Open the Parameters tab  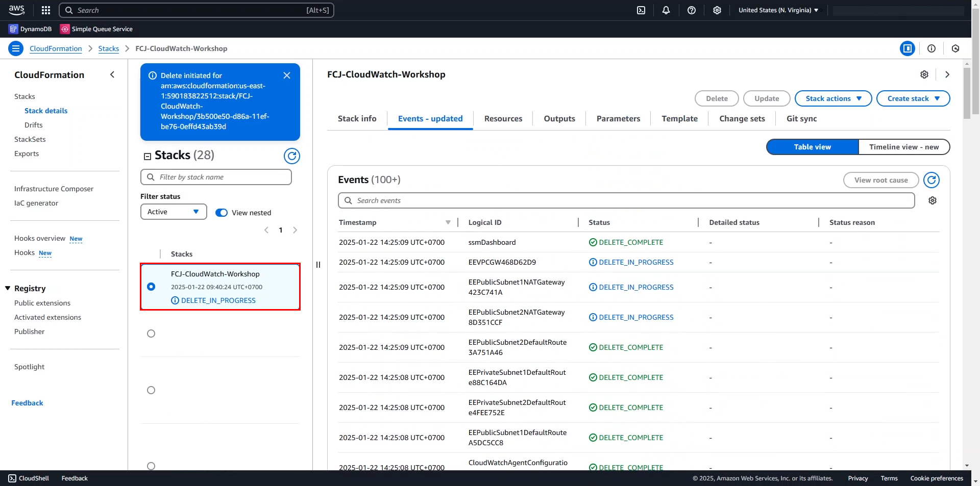click(x=618, y=118)
